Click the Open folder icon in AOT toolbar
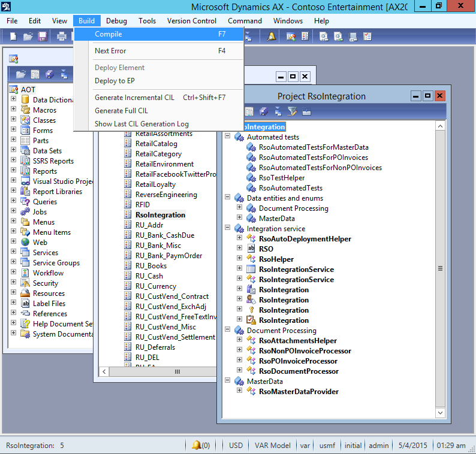 [21, 74]
